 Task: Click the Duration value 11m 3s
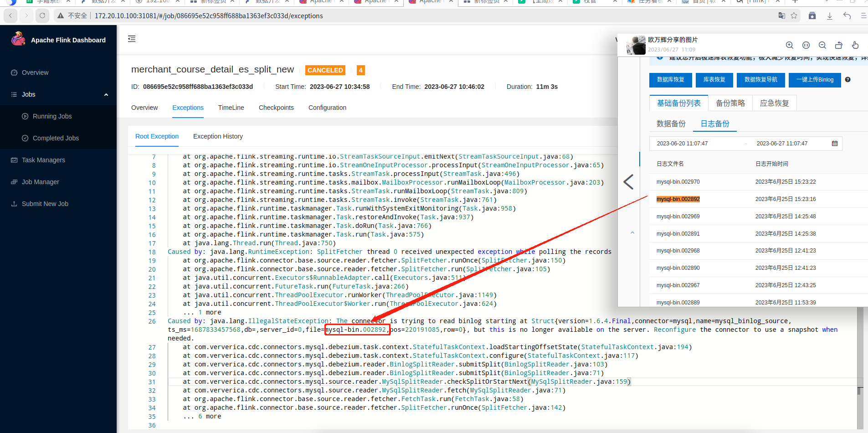[x=547, y=87]
